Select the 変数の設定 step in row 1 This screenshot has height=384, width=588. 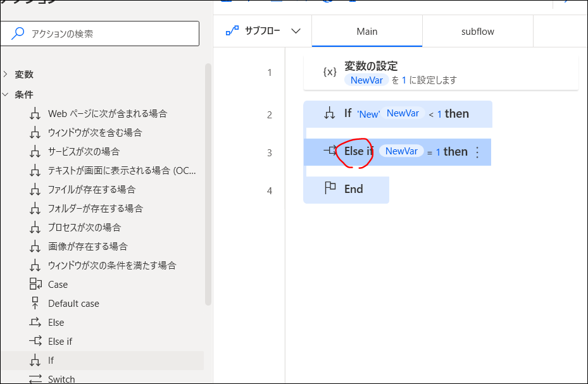[441, 72]
